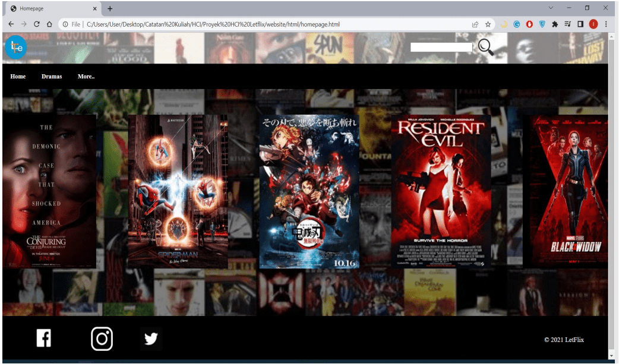Open the Instagram icon in footer

pos(102,338)
